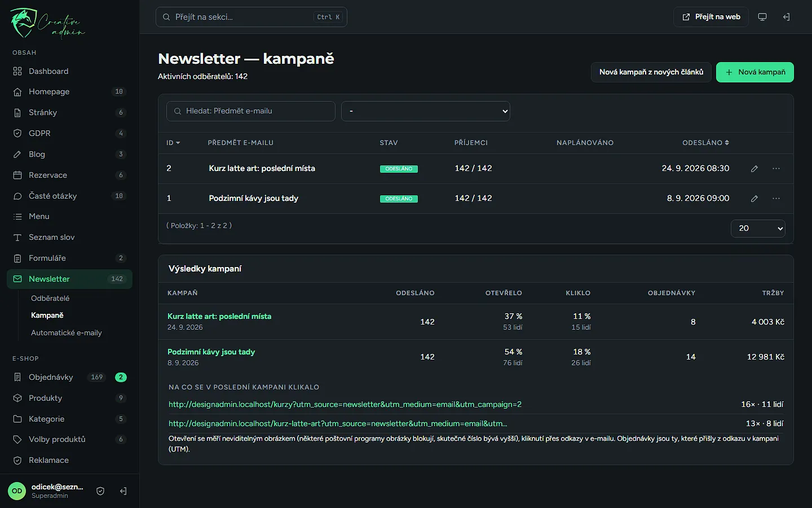Click the Přejít na sekci search field
Image resolution: width=812 pixels, height=508 pixels.
tap(251, 17)
